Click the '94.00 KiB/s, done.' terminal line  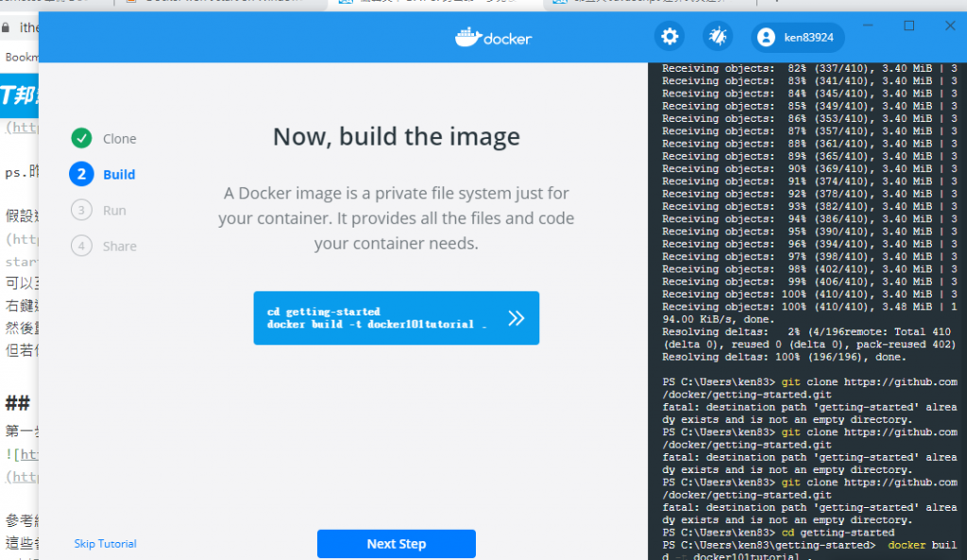(x=719, y=319)
